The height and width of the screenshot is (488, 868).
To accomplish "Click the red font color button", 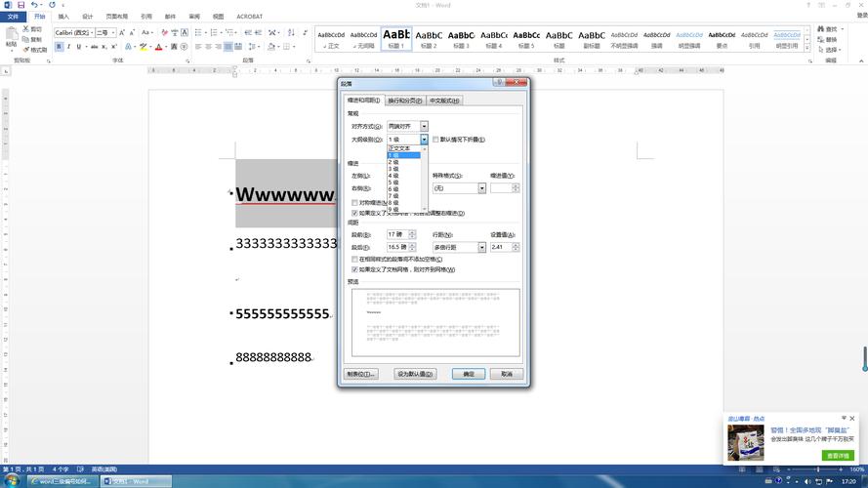I will [x=159, y=47].
